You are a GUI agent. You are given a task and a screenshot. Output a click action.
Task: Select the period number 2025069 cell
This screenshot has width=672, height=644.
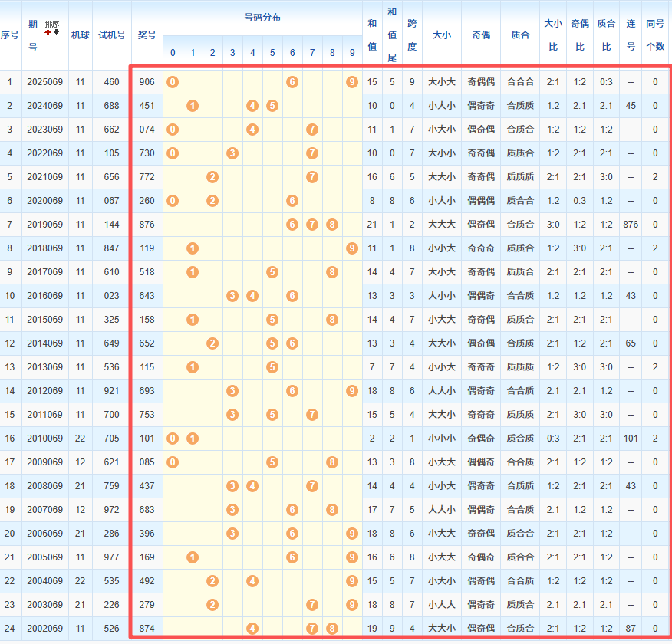[x=44, y=82]
